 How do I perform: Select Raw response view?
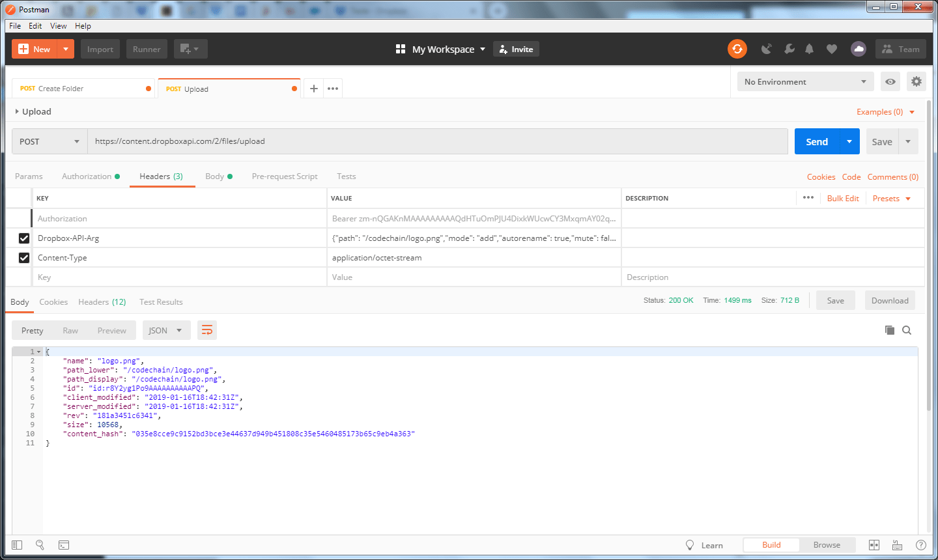coord(70,330)
